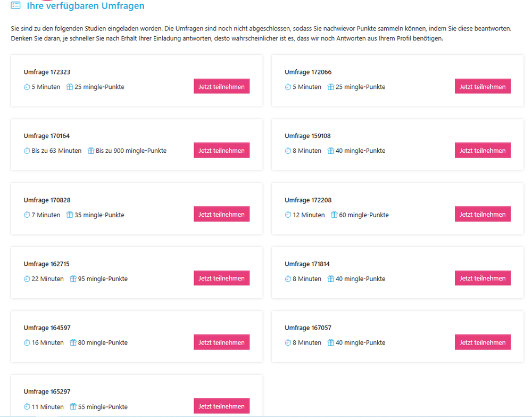The image size is (532, 417).
Task: Join Umfrage 172066 via Jetzt teilnehmen
Action: 483,86
